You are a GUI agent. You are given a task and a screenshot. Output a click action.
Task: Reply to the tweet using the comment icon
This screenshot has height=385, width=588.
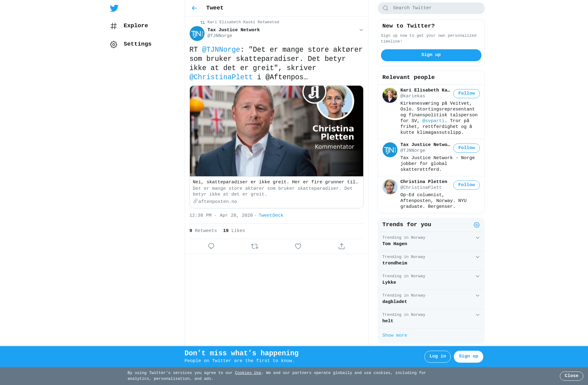[x=211, y=246]
